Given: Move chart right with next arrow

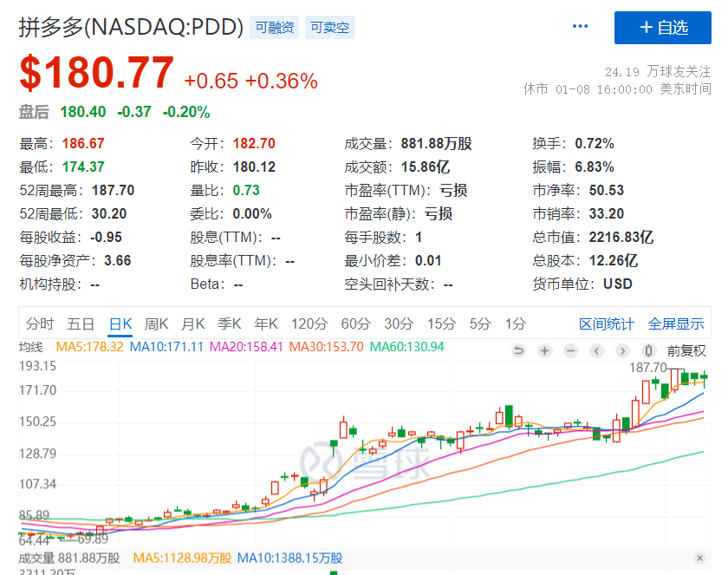Looking at the screenshot, I should 622,350.
